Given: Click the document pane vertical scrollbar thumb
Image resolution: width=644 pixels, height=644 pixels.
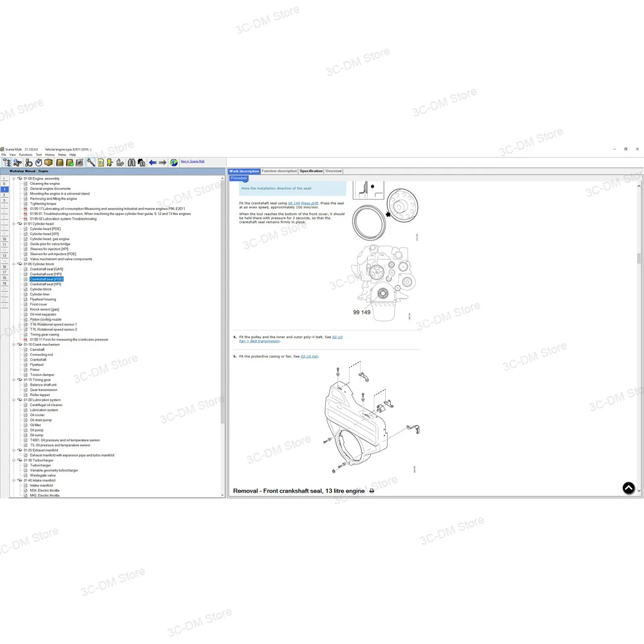Looking at the screenshot, I should pos(639,258).
